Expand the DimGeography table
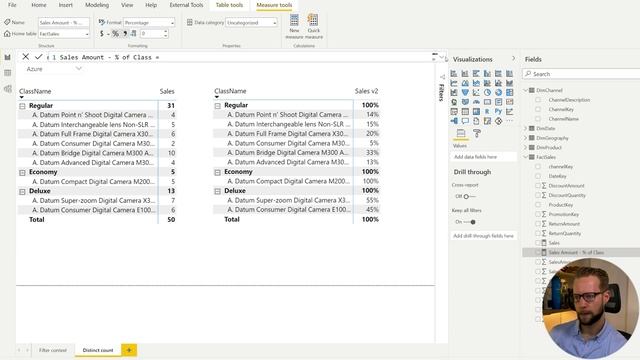This screenshot has width=640, height=360. point(526,138)
